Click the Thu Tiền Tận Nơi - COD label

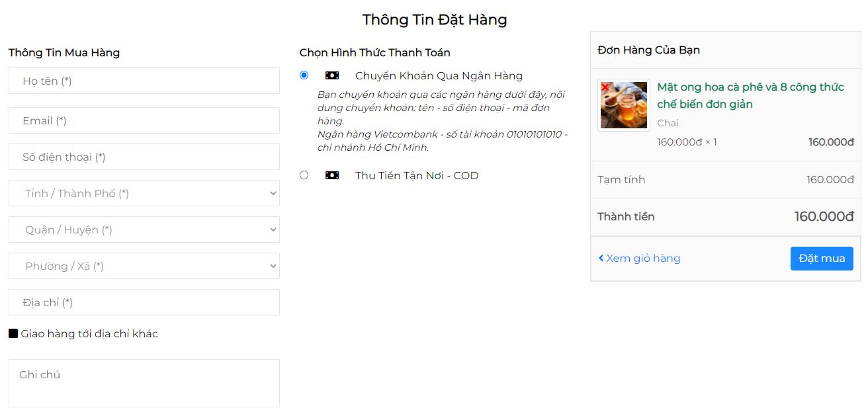(417, 175)
